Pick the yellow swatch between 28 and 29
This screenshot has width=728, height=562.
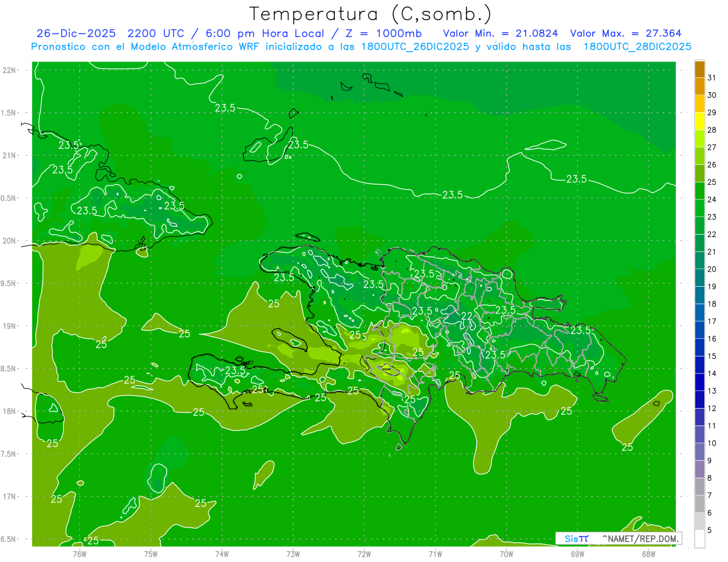(699, 121)
